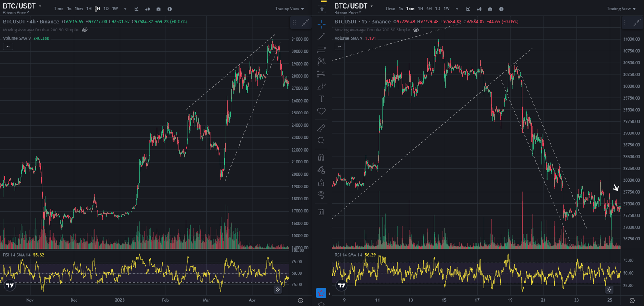Click RSI 14 SMA 14 label on left chart

coord(17,255)
